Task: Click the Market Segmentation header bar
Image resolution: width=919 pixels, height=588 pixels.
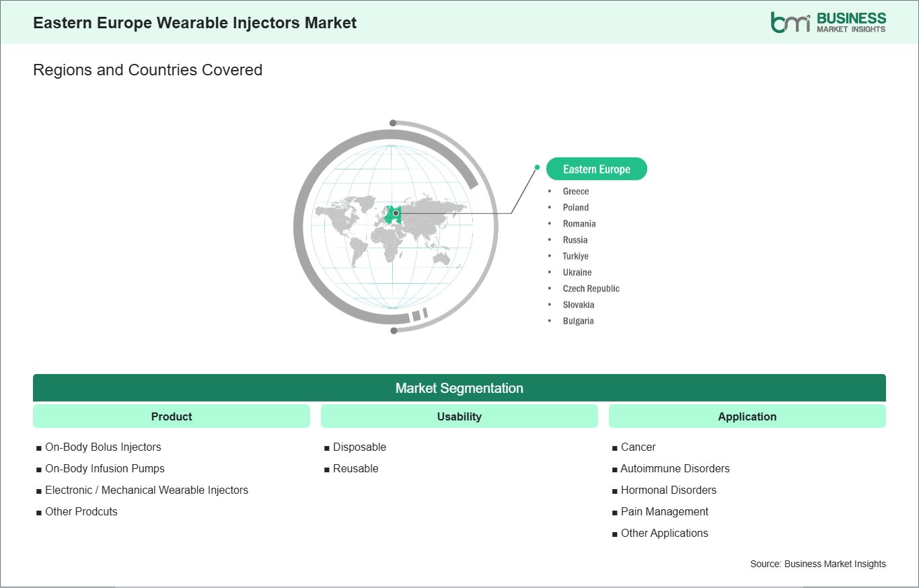Action: (x=459, y=388)
